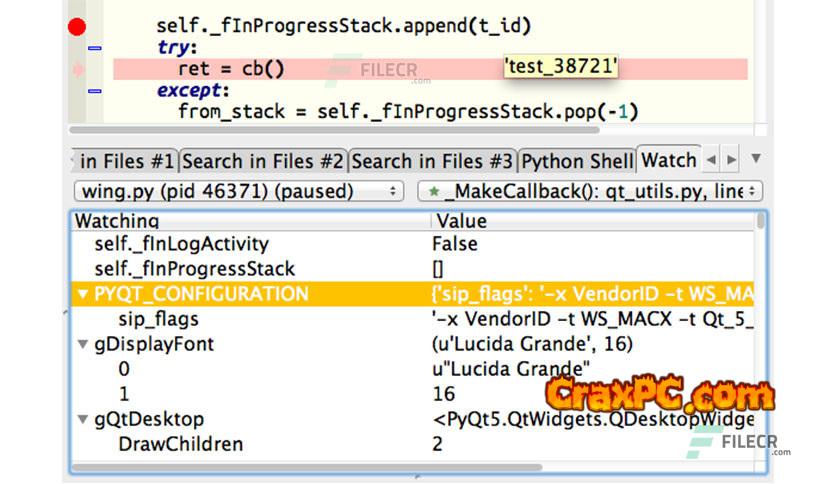Open the Search in Files #3 tab
This screenshot has height=484, width=836.
click(433, 160)
